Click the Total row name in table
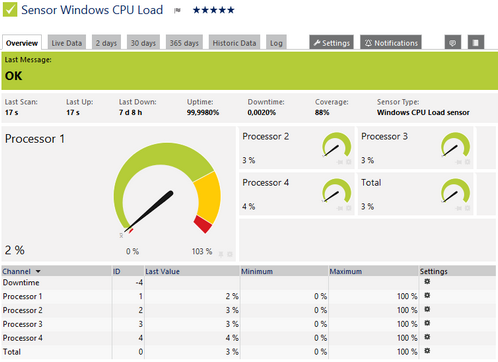Viewport: 498px width, 362px height. click(12, 352)
